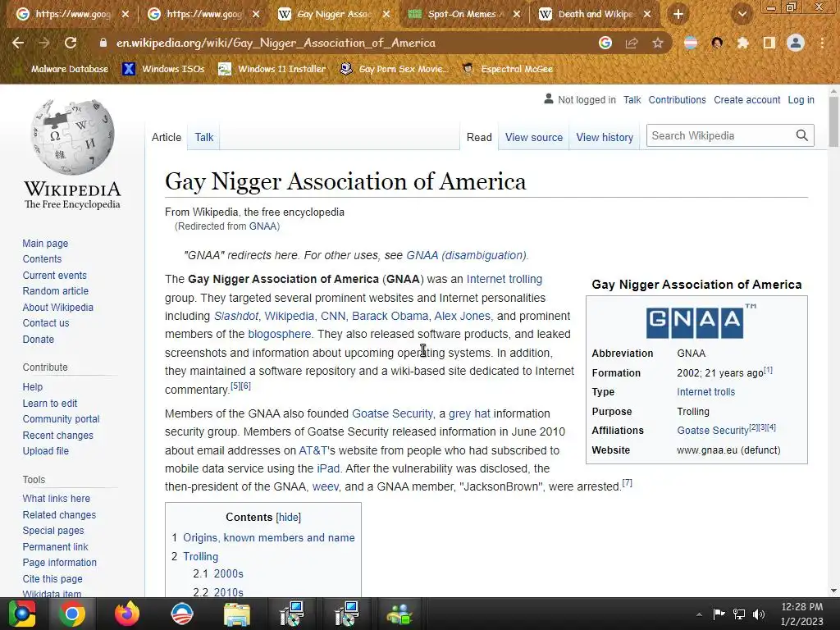Open the Contributions link
The height and width of the screenshot is (630, 840).
coord(677,99)
